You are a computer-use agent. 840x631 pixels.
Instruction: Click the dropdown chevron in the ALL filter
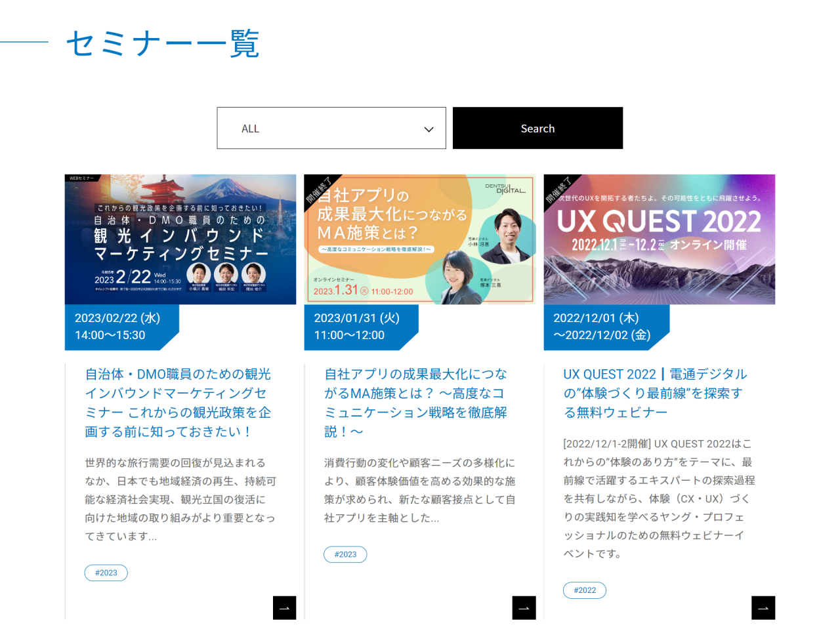click(429, 129)
